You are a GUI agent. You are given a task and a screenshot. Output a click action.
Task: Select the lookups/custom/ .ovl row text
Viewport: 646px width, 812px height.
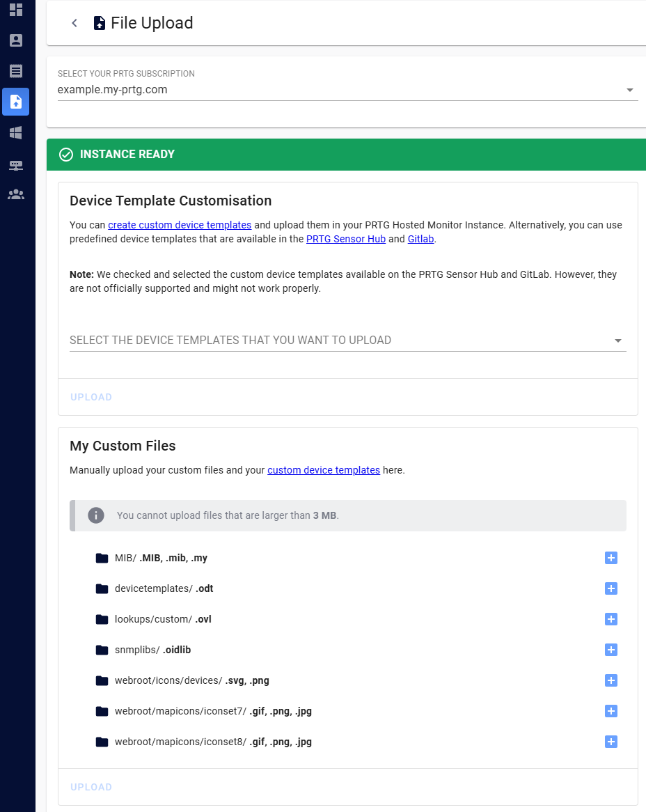163,619
